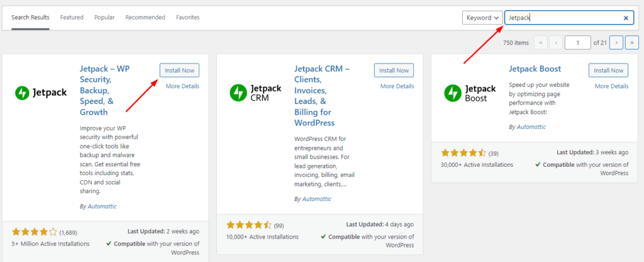Open More Details for Jetpack Boost
Screen dimensions: 644x262
click(611, 86)
